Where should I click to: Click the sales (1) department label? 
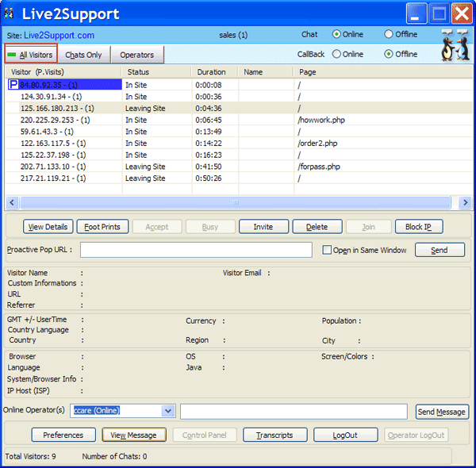(x=233, y=35)
